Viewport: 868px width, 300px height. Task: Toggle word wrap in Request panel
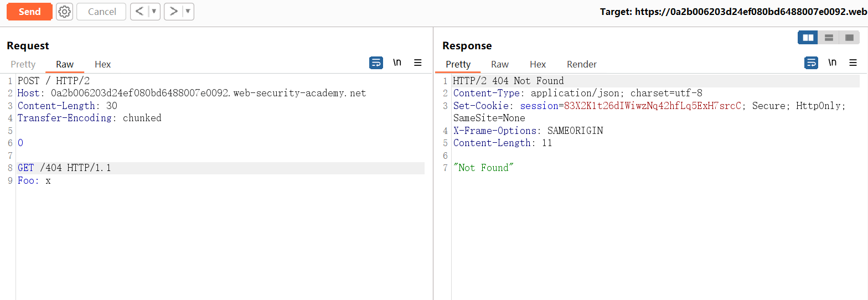tap(376, 63)
